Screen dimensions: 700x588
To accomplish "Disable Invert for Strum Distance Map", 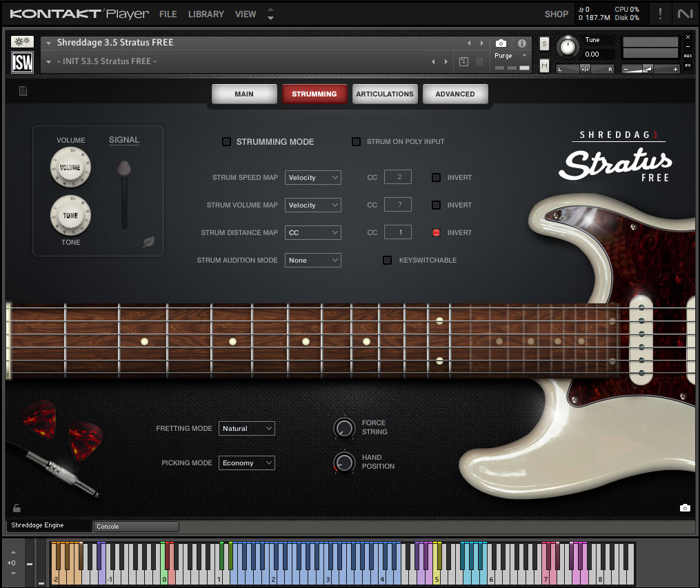I will coord(436,232).
